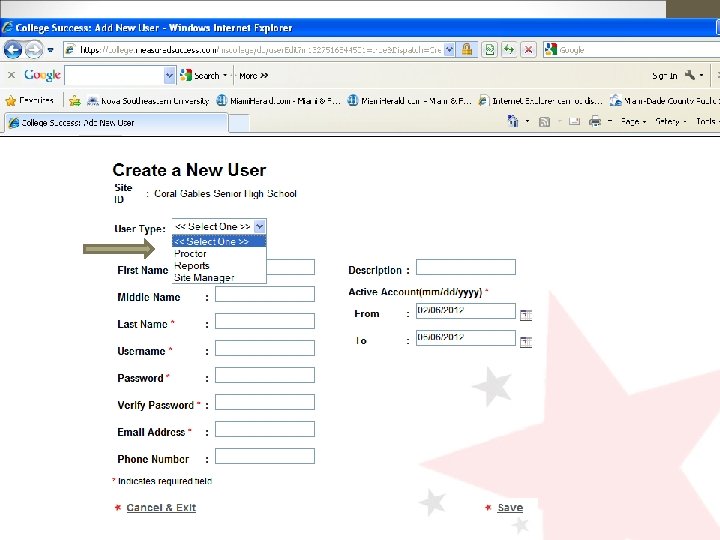720x540 pixels.
Task: Click the browser address bar URL
Action: click(260, 50)
